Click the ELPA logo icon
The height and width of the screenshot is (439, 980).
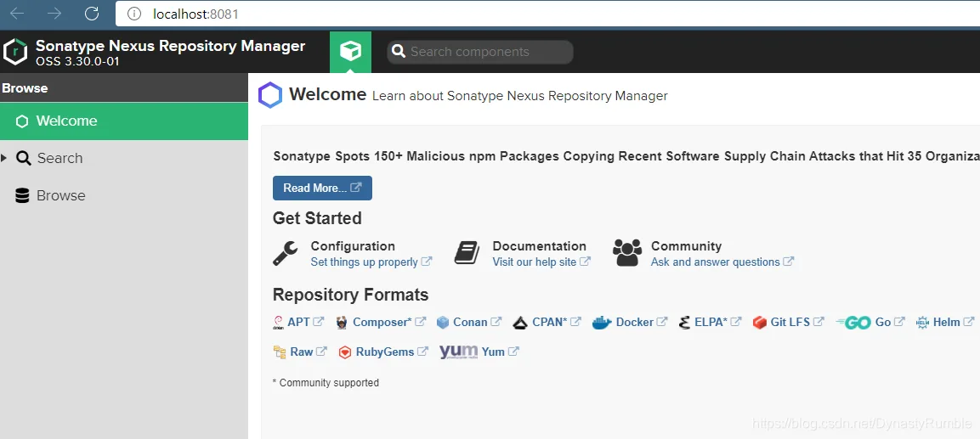click(x=684, y=322)
